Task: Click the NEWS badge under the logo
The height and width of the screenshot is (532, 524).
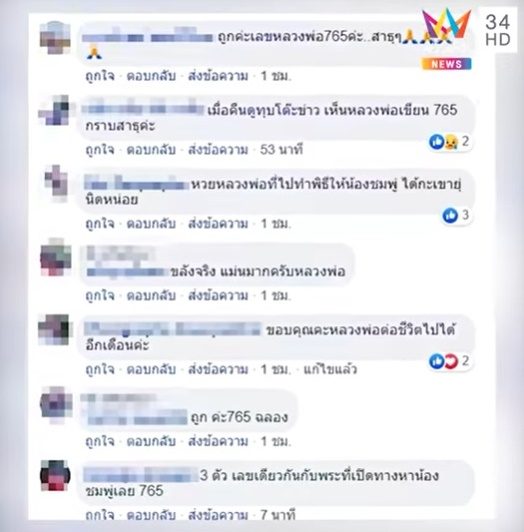Action: click(446, 64)
